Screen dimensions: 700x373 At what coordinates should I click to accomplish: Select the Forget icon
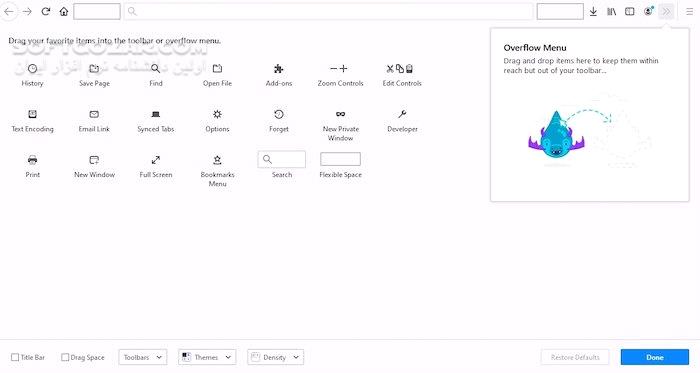[x=279, y=114]
